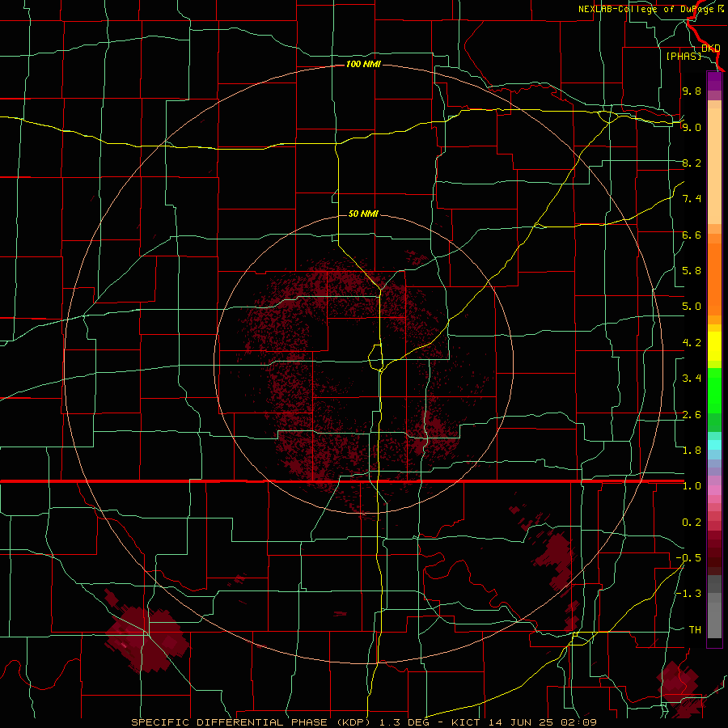This screenshot has width=728, height=728.
Task: Click the 6.6 scale value
Action: point(692,235)
